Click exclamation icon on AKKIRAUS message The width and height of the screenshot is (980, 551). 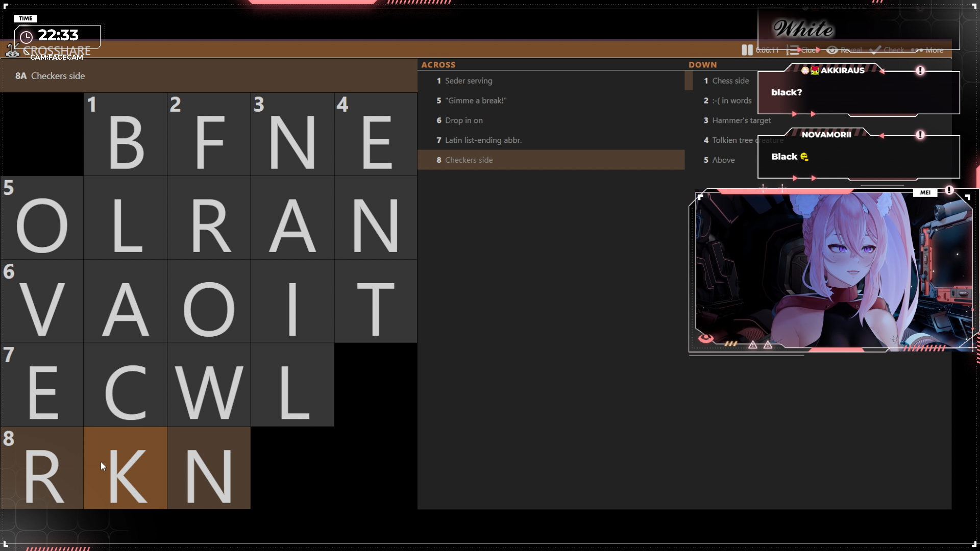click(920, 70)
